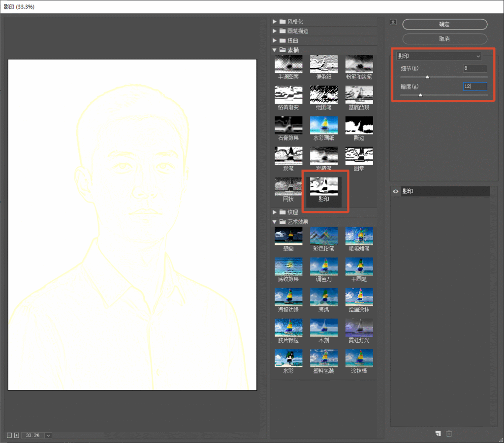Select the 干画笔 filter thumbnail

coord(359,267)
